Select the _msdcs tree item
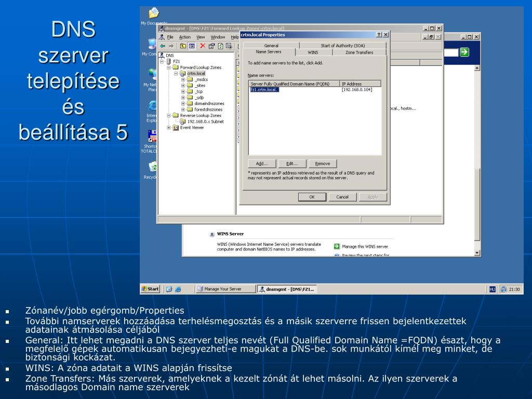The height and width of the screenshot is (399, 532). pyautogui.click(x=201, y=79)
